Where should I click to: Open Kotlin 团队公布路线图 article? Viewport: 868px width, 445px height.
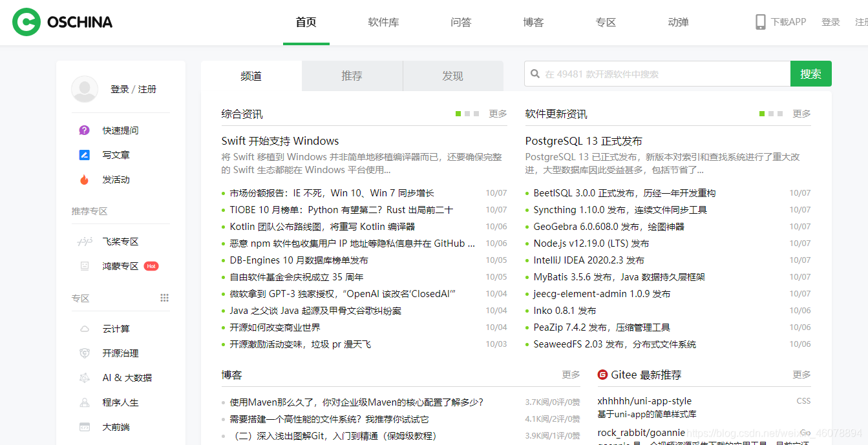pos(323,227)
